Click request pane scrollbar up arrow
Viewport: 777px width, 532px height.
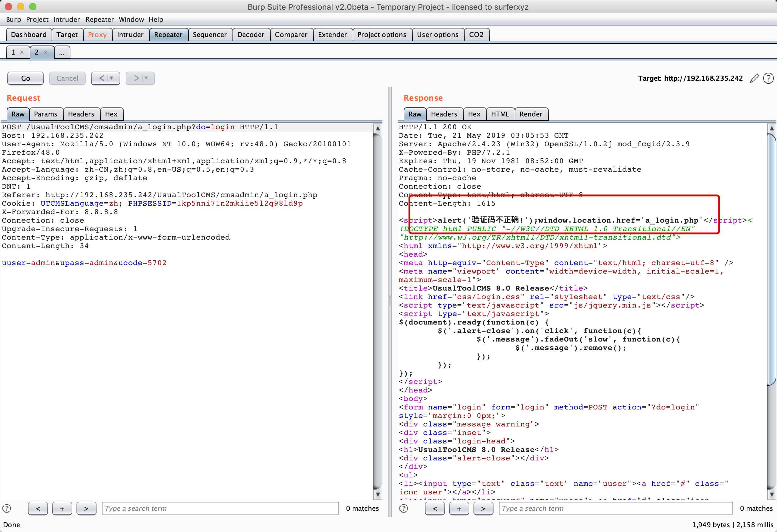click(x=378, y=128)
